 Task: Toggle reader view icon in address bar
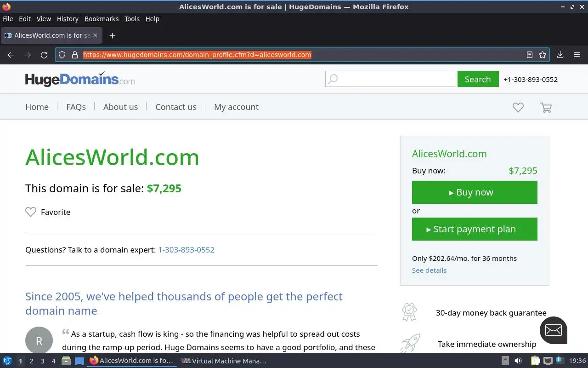pos(530,55)
